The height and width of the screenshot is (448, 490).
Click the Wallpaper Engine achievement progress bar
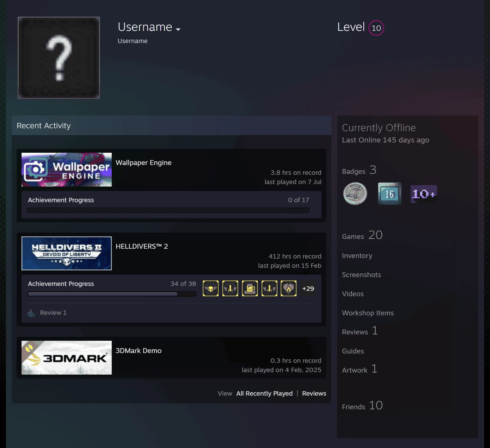point(168,211)
